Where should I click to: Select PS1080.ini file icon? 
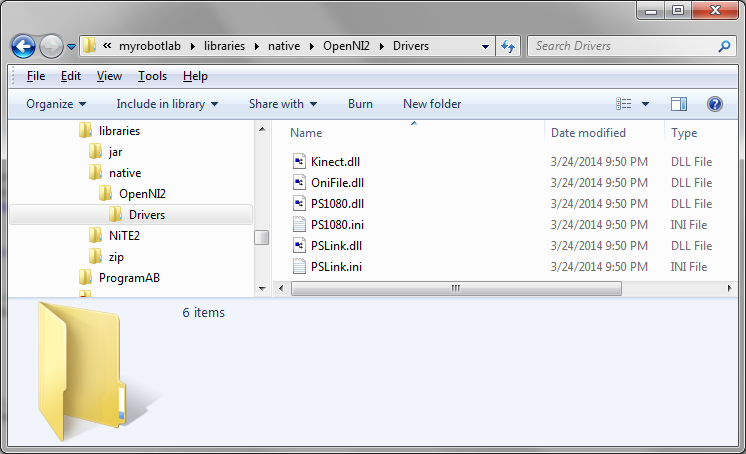click(299, 224)
